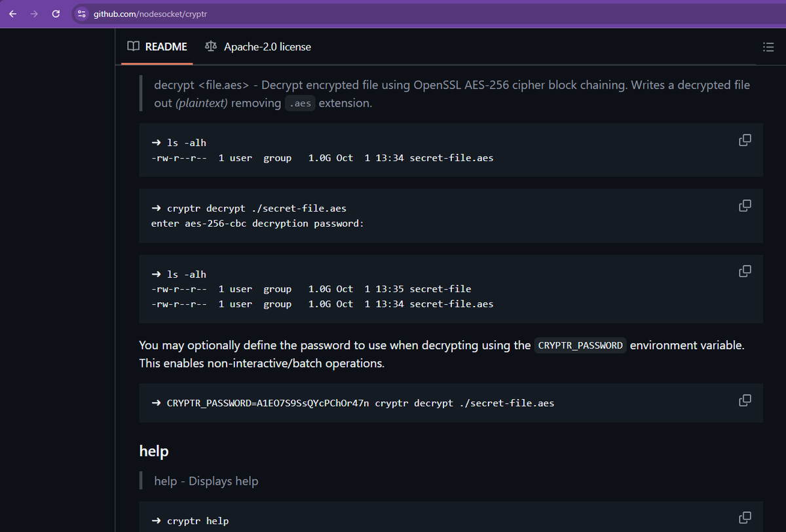Copy the cryptr decrypt command block

tap(745, 206)
